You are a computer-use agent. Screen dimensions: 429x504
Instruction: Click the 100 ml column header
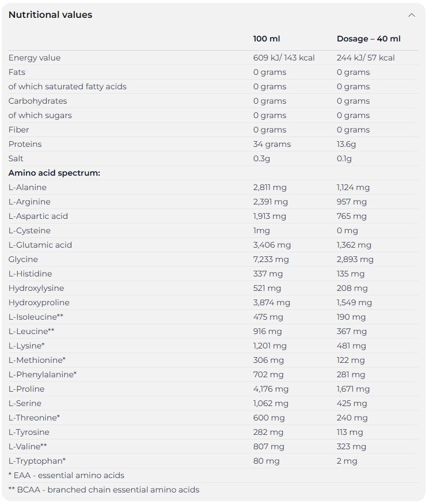(267, 39)
